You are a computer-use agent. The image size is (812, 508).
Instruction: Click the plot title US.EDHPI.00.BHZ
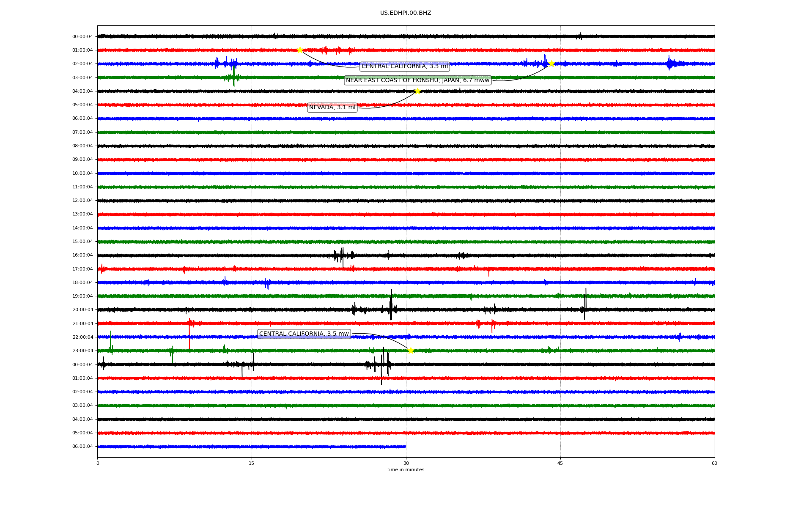click(x=405, y=13)
